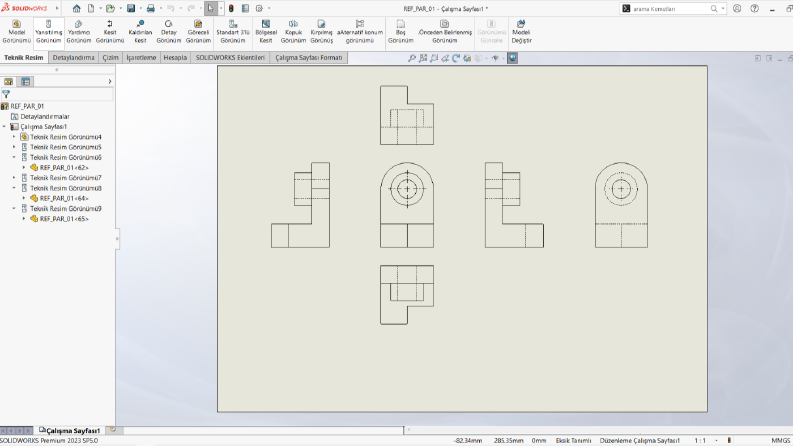Expand Teknik Resim Görünümü5 node
Image resolution: width=793 pixels, height=446 pixels.
click(x=14, y=147)
